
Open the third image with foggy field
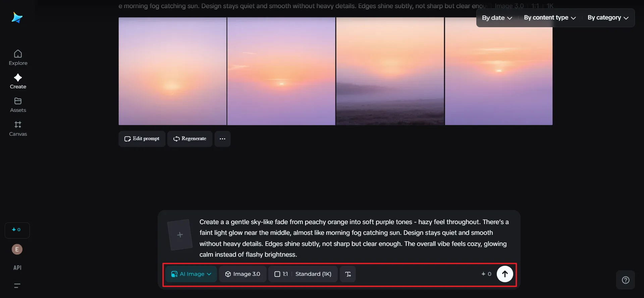(x=390, y=71)
